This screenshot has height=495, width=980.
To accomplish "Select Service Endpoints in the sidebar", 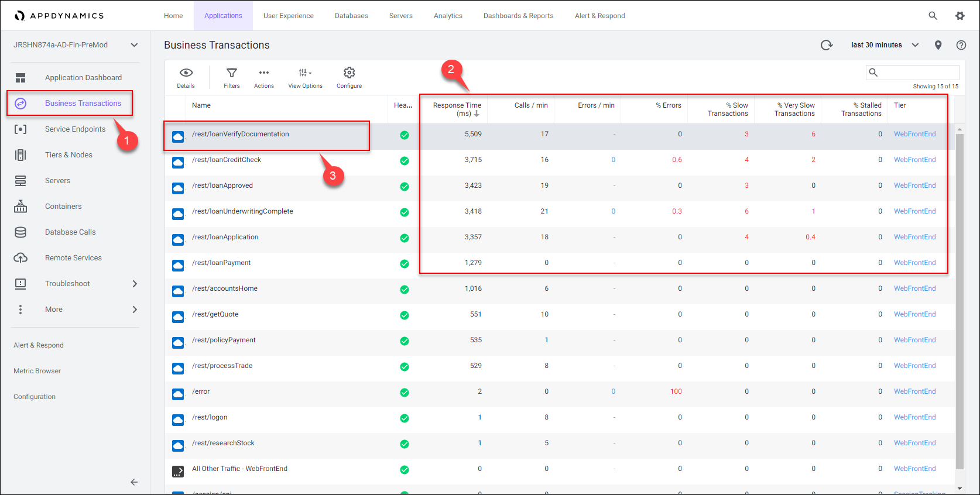I will tap(75, 129).
